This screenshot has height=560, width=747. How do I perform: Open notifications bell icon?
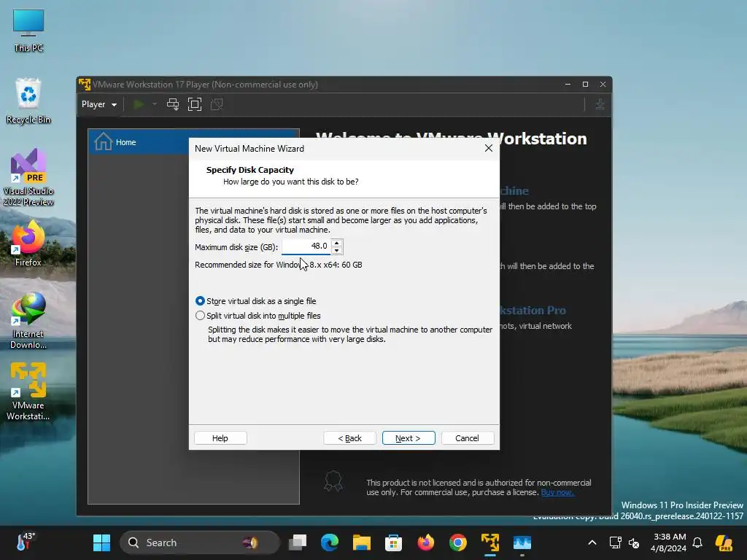pyautogui.click(x=697, y=542)
